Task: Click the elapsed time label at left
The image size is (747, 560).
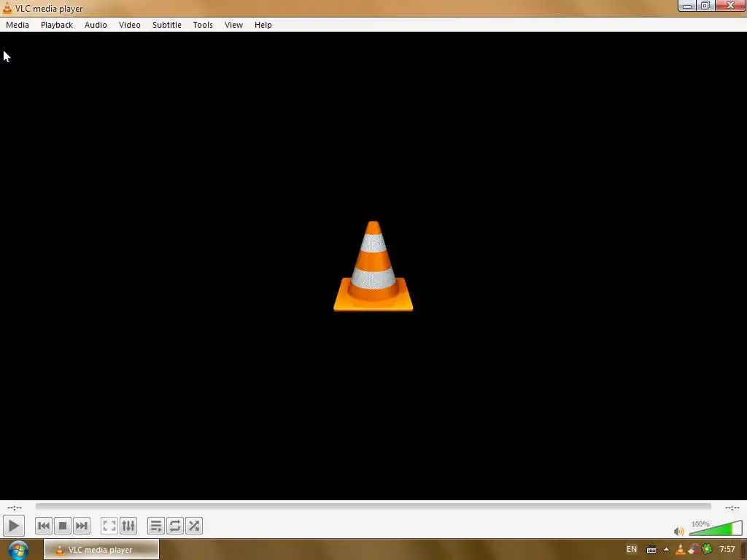Action: 15,507
